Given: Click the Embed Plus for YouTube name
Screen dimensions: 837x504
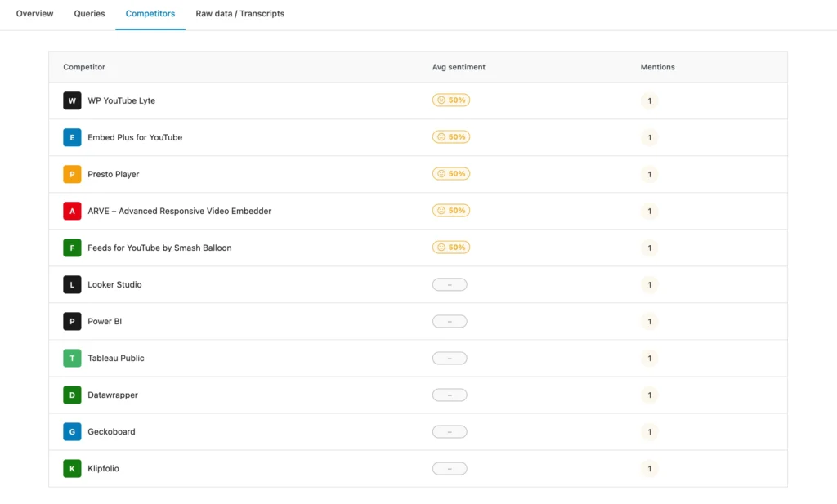Looking at the screenshot, I should pos(135,137).
